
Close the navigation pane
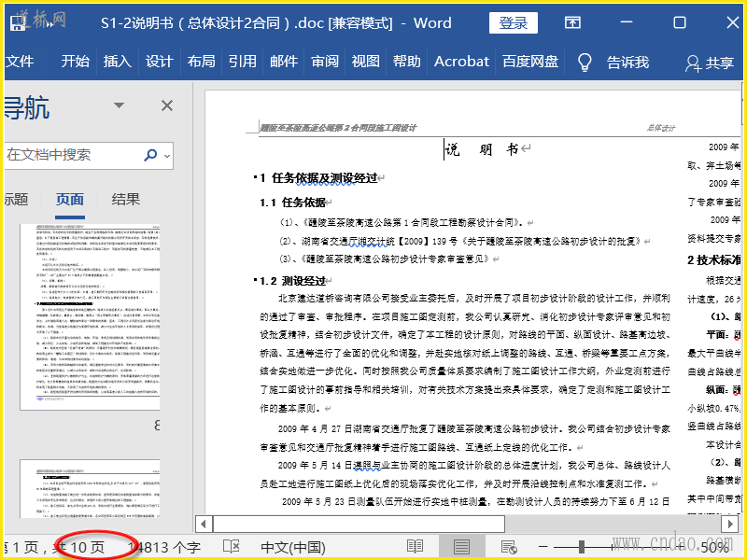coord(167,105)
